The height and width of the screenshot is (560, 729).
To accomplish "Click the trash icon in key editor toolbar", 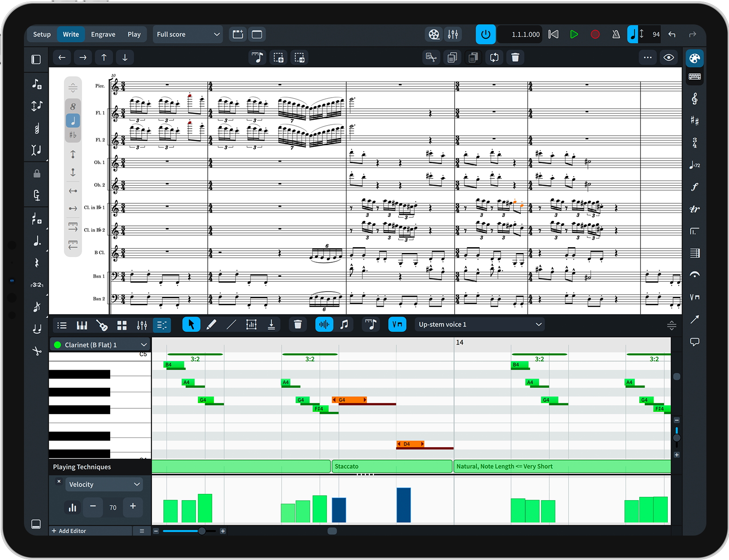I will [x=298, y=325].
